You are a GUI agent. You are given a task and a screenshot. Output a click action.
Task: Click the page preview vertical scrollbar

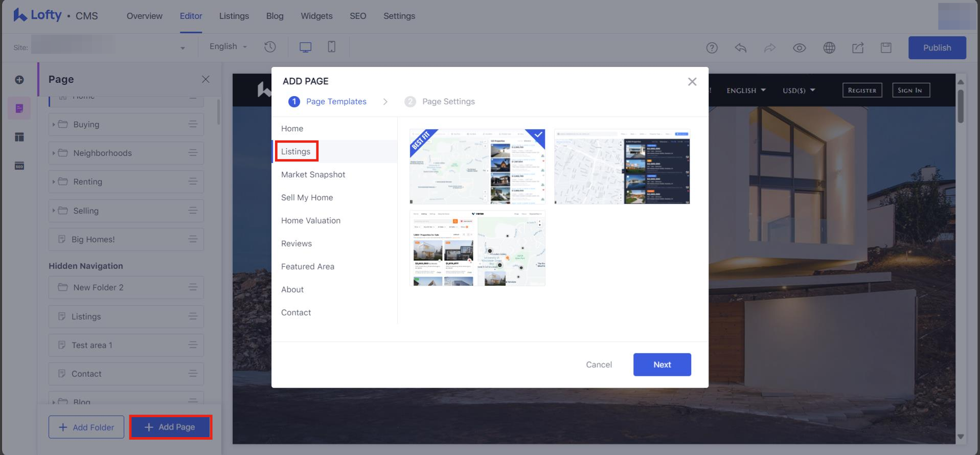[960, 107]
